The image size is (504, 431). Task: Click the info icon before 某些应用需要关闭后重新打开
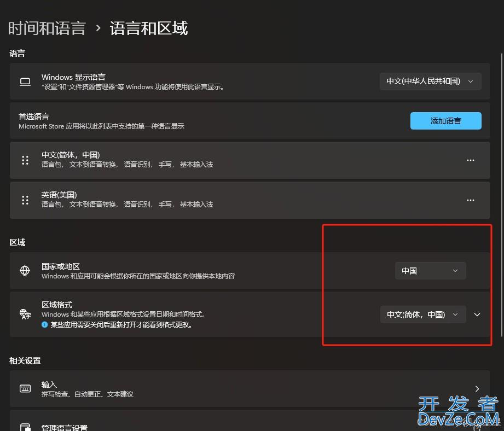pos(45,325)
